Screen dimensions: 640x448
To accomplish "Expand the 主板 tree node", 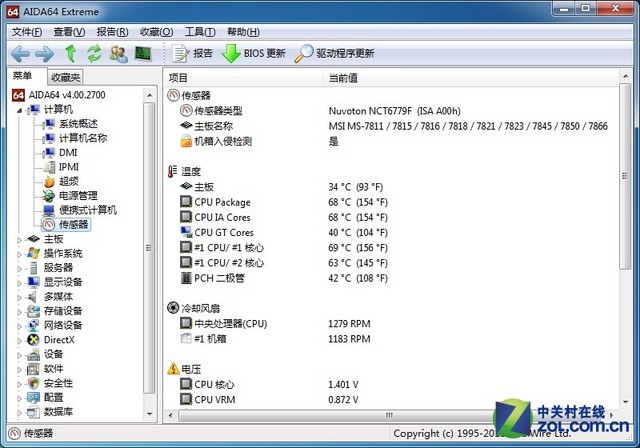I will click(x=19, y=240).
